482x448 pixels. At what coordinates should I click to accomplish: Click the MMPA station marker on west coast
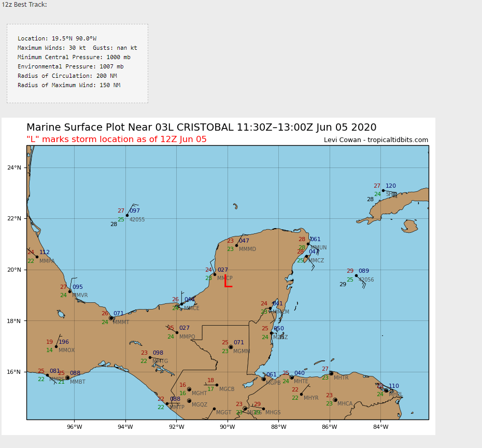click(x=37, y=257)
